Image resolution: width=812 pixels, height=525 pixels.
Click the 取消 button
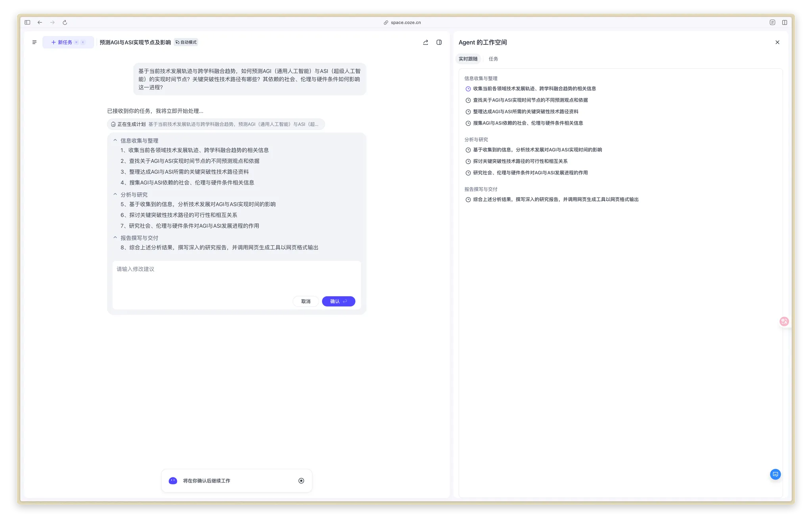click(306, 301)
